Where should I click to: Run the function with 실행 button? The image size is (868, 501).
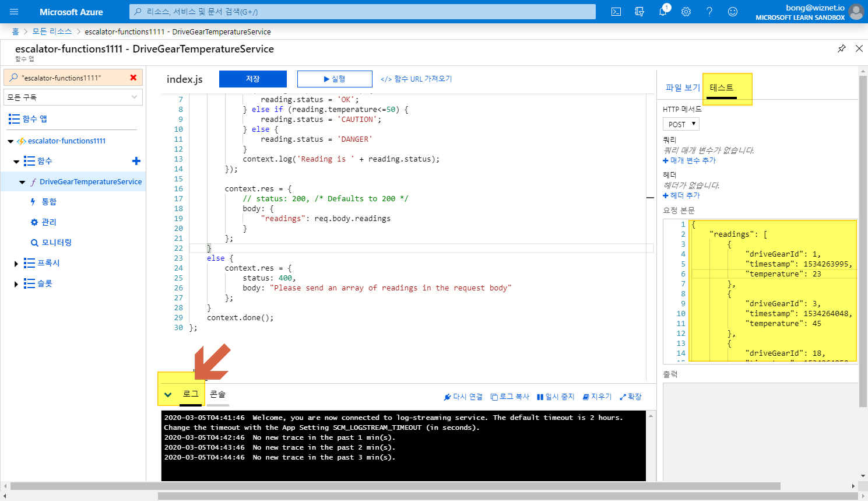pyautogui.click(x=335, y=79)
